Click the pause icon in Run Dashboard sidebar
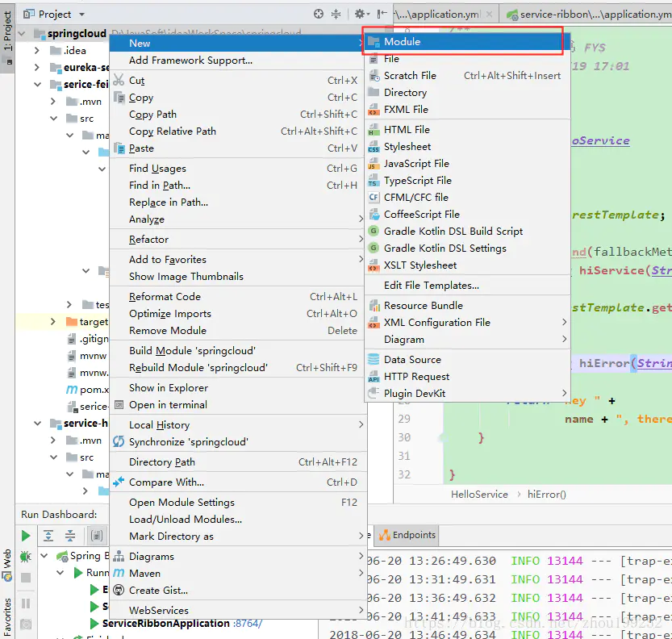 pyautogui.click(x=26, y=603)
